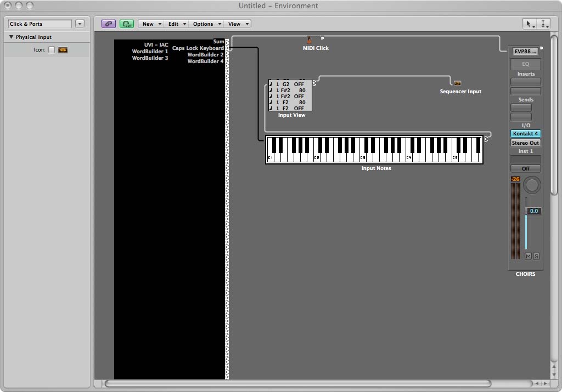Image resolution: width=562 pixels, height=392 pixels.
Task: Click the MIDI Click metronome object
Action: pos(309,39)
